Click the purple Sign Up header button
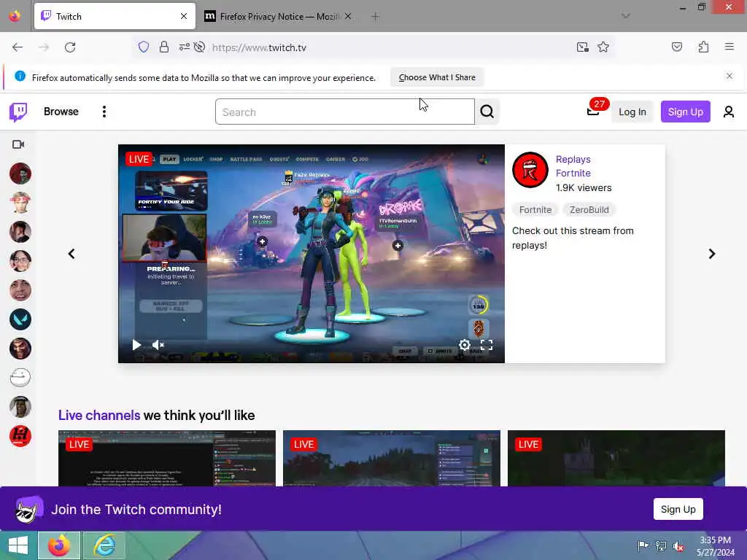Viewport: 747px width, 560px height. pos(685,112)
